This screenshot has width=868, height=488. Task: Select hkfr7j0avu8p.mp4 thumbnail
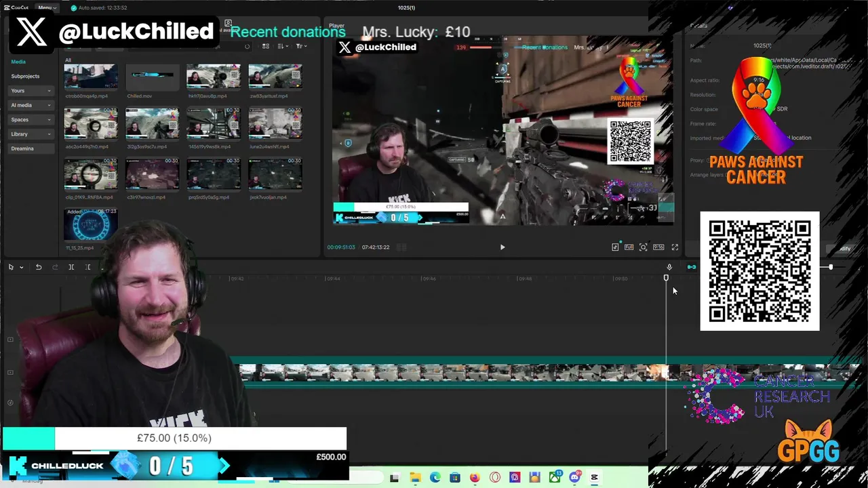coord(214,77)
